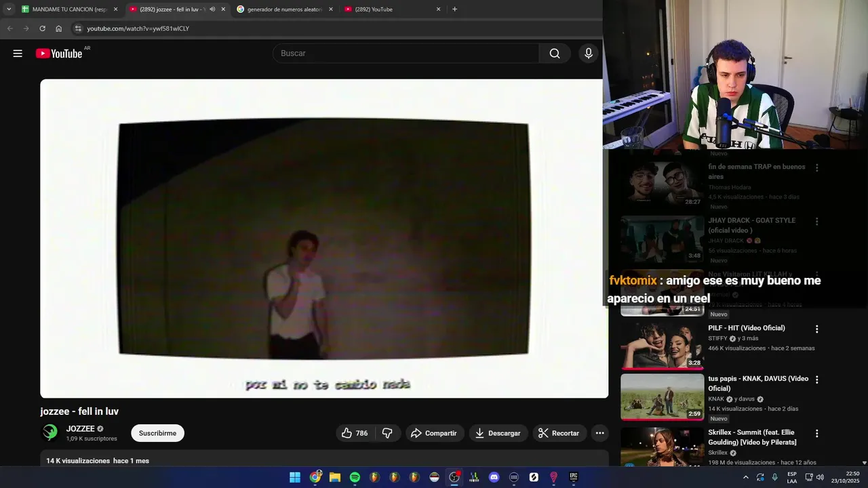This screenshot has height=488, width=868.
Task: Open options menu for Skrillex - Summit
Action: coord(816,433)
